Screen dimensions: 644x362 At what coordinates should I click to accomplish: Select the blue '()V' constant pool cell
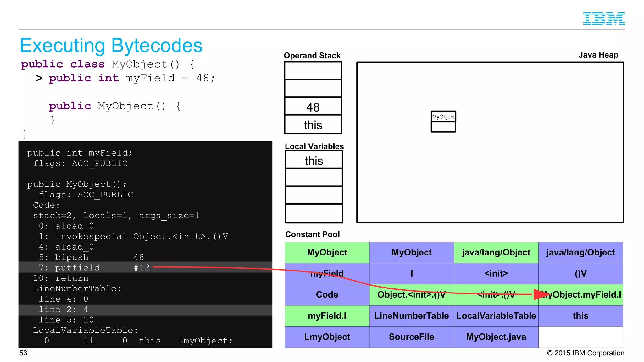click(581, 274)
